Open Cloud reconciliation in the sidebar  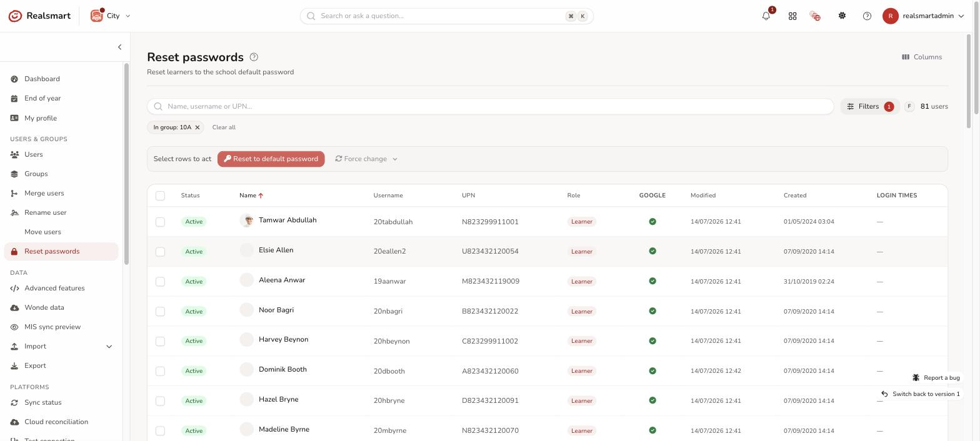61,422
